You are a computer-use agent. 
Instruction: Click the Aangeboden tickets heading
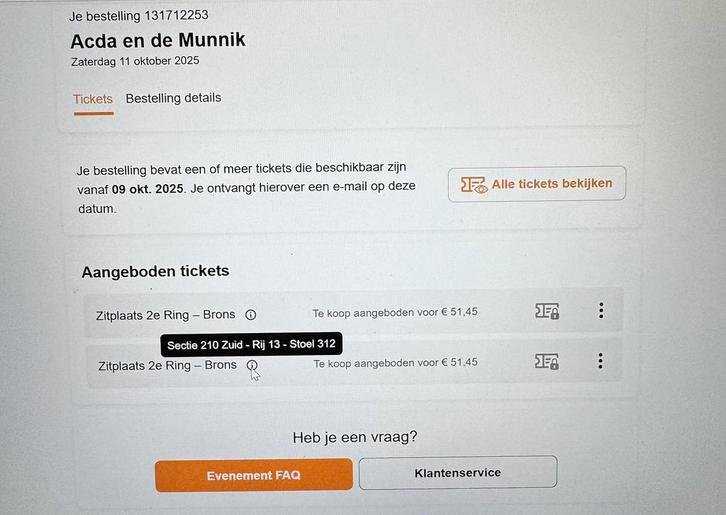pyautogui.click(x=155, y=272)
